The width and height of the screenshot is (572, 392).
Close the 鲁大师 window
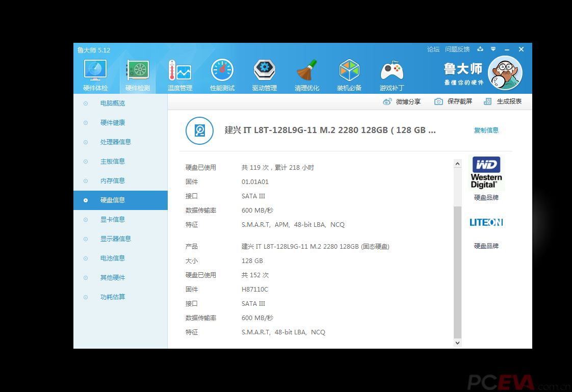[x=522, y=49]
